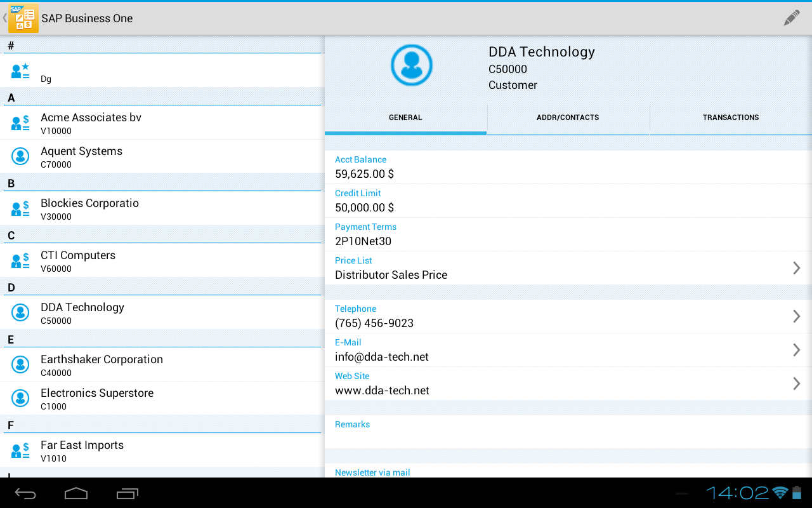The height and width of the screenshot is (508, 812).
Task: Tap the vendor icon beside CTI Computers
Action: click(20, 260)
